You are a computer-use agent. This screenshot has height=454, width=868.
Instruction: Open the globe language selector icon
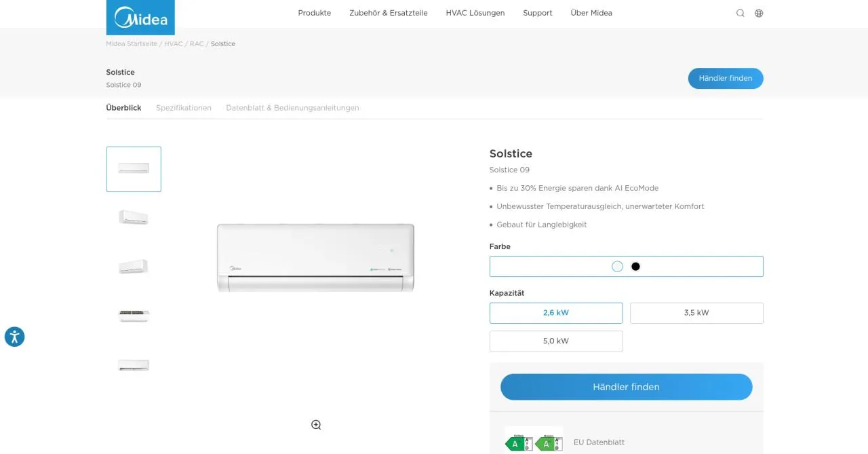[759, 13]
